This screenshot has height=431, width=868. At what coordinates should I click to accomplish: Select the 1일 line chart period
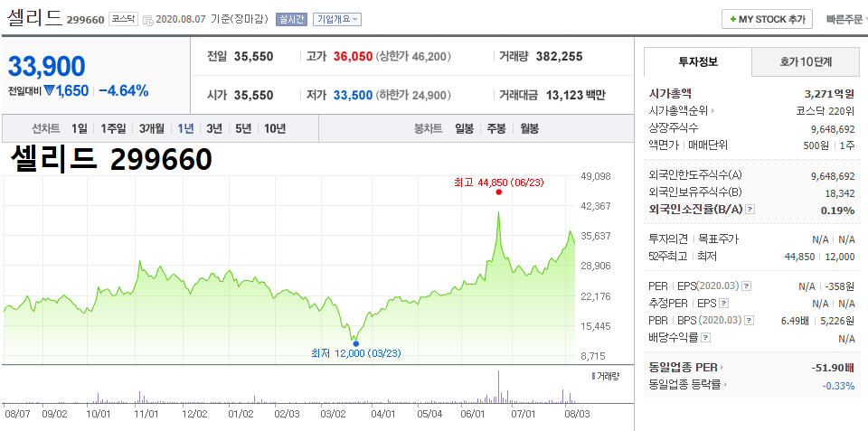pyautogui.click(x=80, y=129)
